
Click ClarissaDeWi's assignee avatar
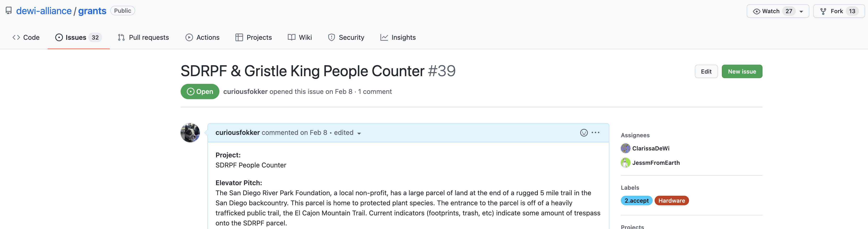click(625, 148)
